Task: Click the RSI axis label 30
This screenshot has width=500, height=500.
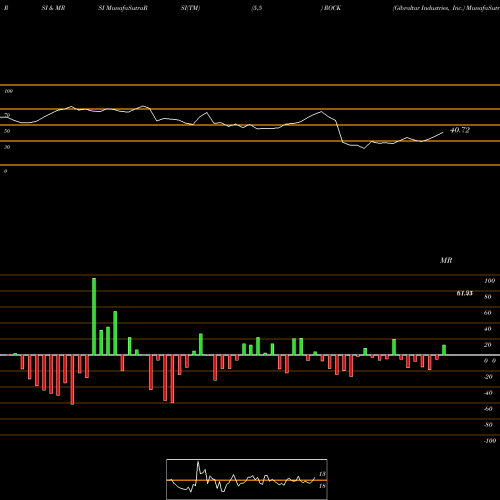Action: [x=7, y=147]
